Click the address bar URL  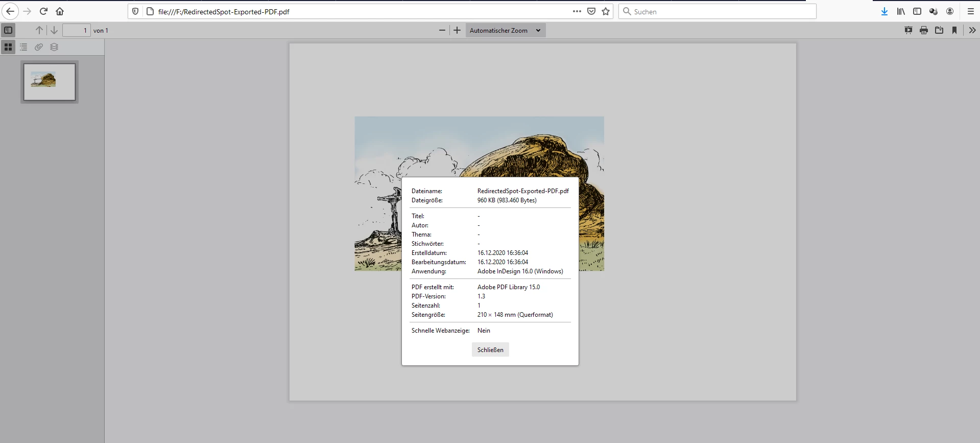(224, 11)
